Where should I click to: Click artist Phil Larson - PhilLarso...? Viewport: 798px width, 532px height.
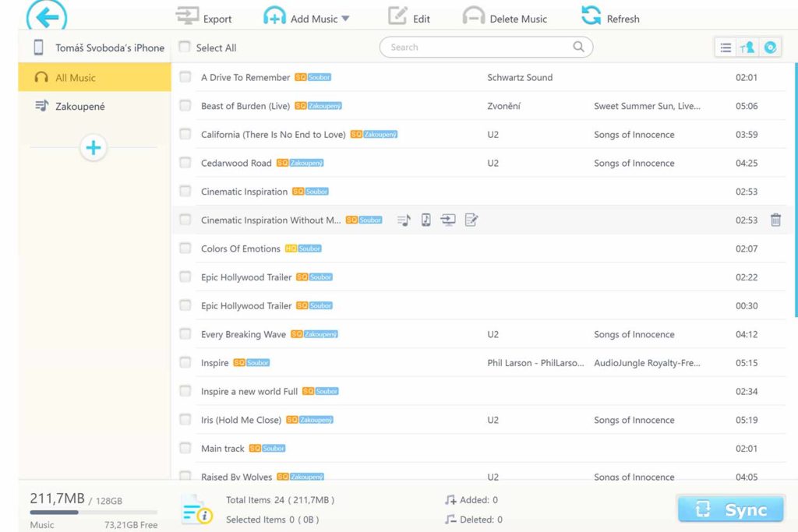(535, 363)
